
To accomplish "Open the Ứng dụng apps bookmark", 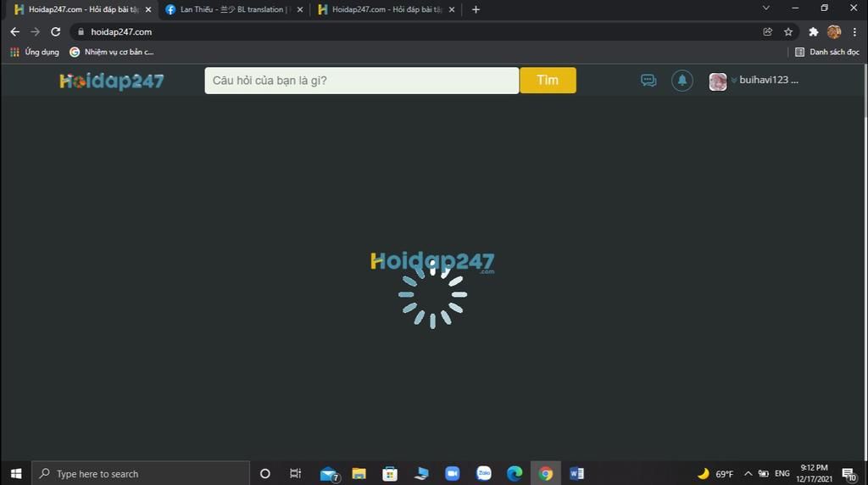I will click(x=35, y=52).
